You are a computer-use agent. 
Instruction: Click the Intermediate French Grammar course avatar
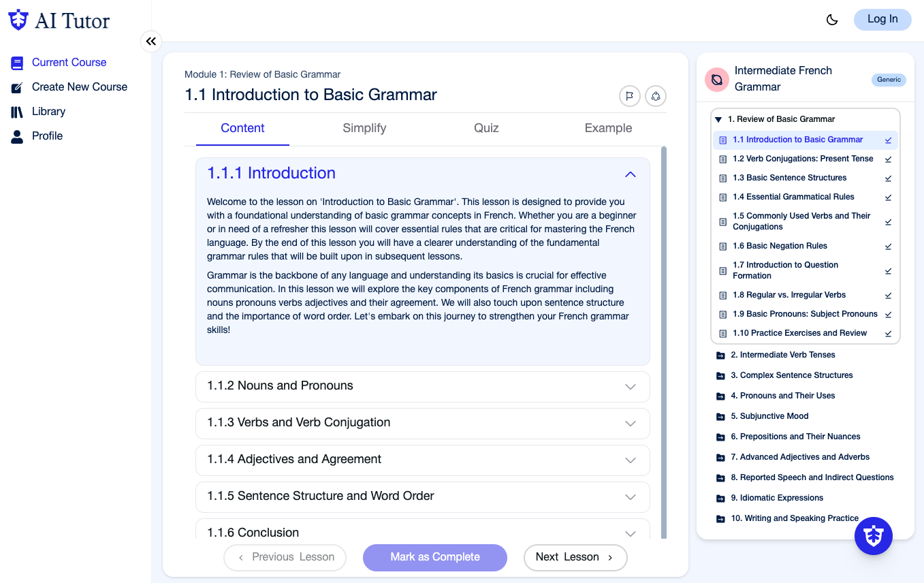click(717, 80)
